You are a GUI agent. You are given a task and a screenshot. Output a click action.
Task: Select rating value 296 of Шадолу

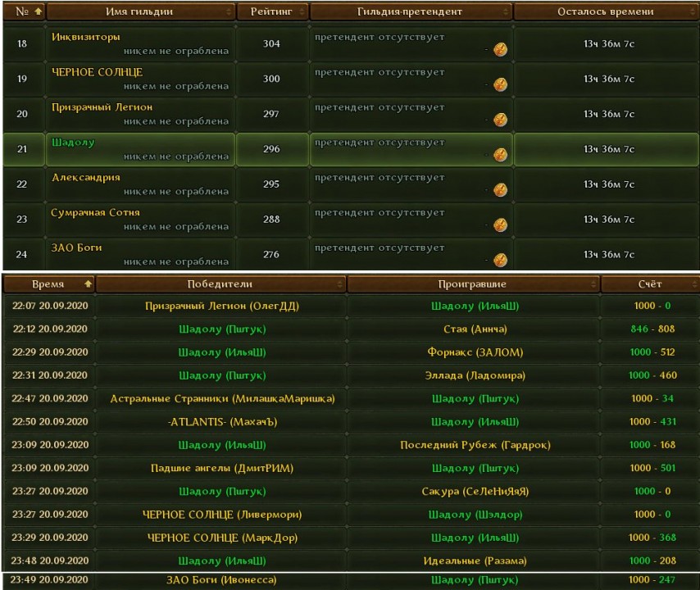[x=271, y=149]
